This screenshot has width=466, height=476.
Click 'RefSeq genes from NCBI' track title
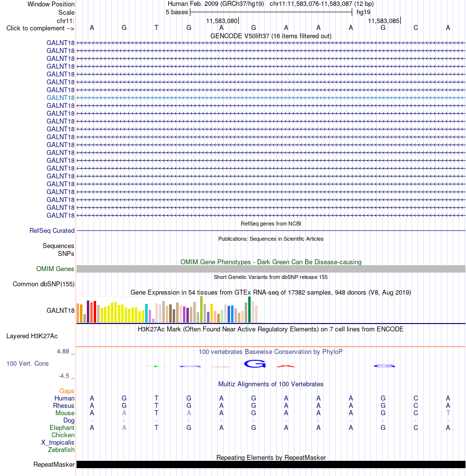[x=271, y=224]
